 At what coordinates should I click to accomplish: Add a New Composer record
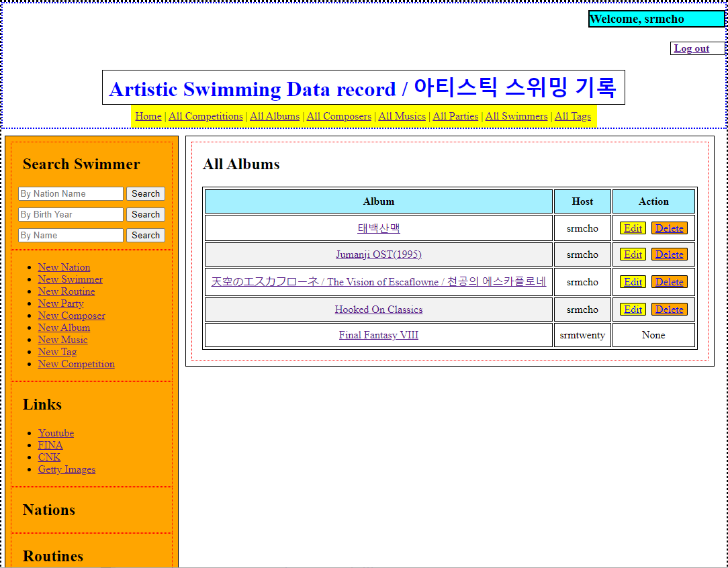tap(71, 315)
